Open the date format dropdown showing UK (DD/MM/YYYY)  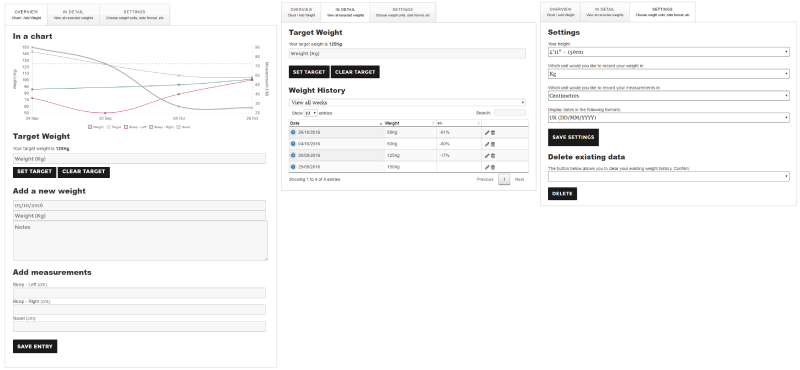coord(668,118)
